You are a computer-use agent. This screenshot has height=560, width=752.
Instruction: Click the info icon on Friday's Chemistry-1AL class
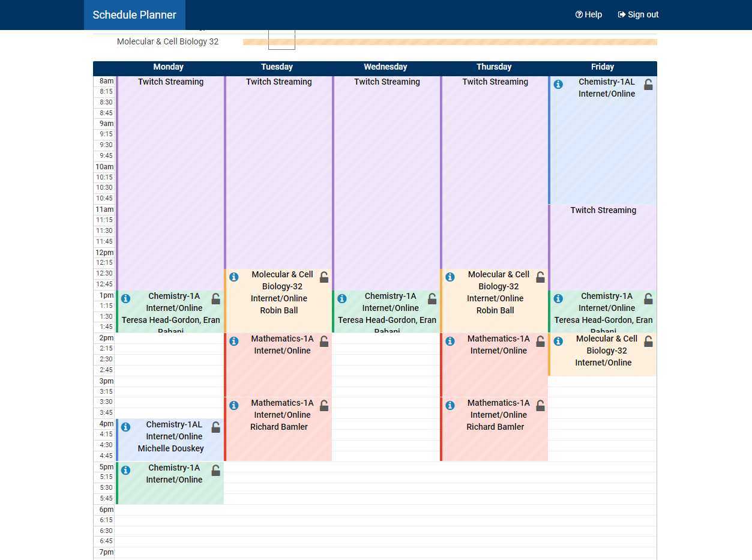[558, 85]
